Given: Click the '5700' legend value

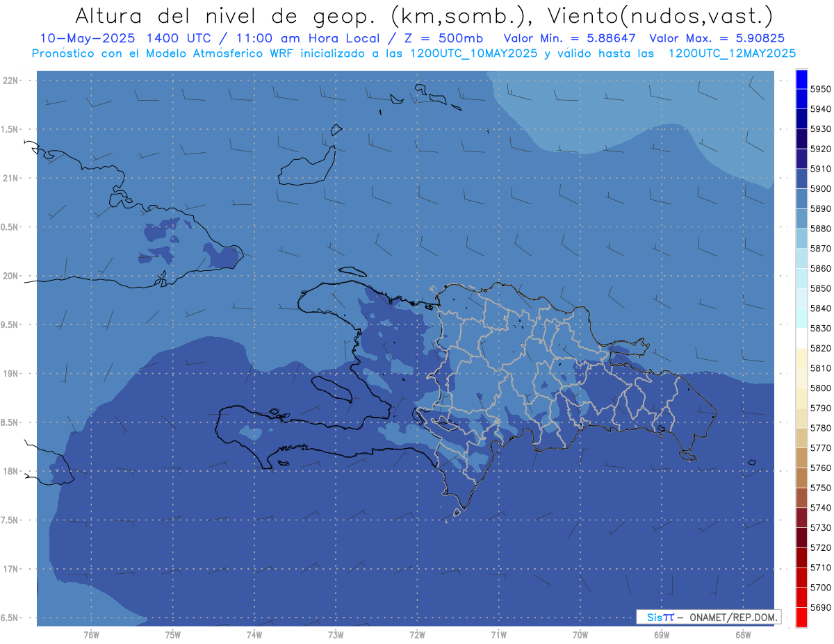Looking at the screenshot, I should [x=821, y=588].
